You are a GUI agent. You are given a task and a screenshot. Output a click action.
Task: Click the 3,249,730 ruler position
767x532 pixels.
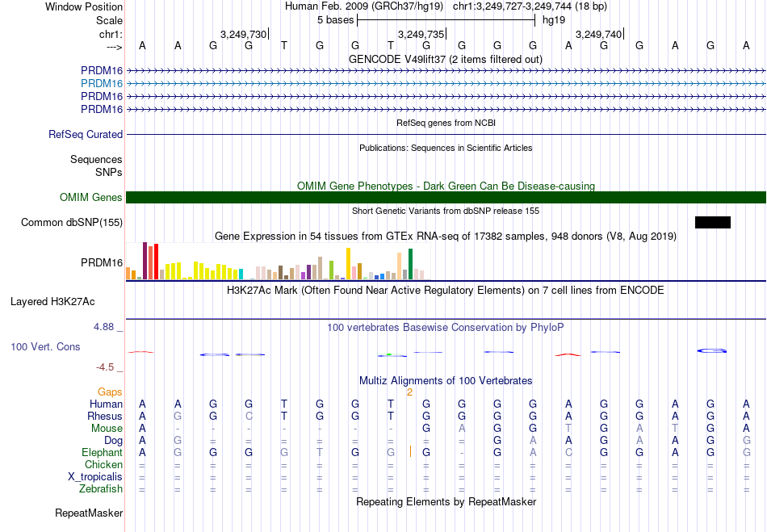tap(243, 34)
